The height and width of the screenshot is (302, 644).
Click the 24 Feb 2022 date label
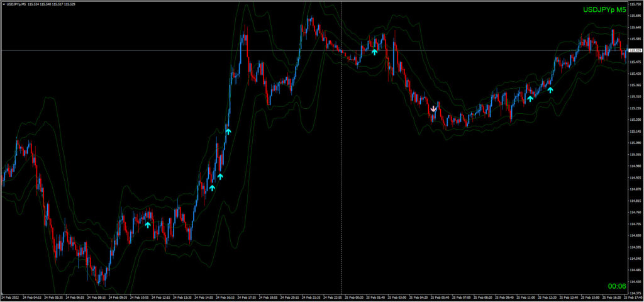pos(9,298)
